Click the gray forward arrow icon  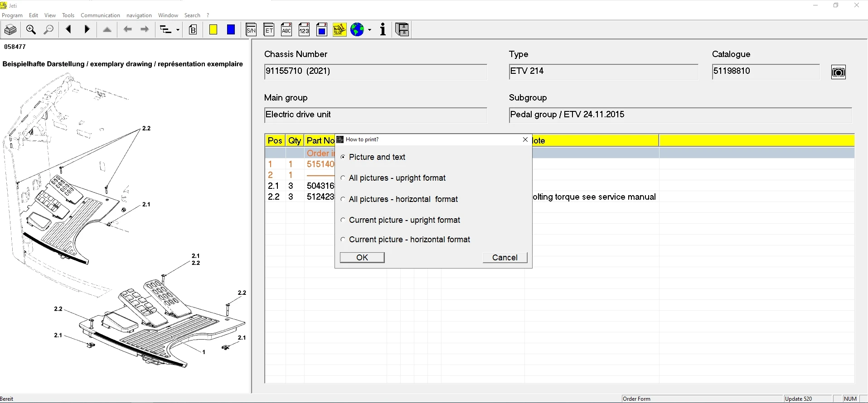coord(145,30)
